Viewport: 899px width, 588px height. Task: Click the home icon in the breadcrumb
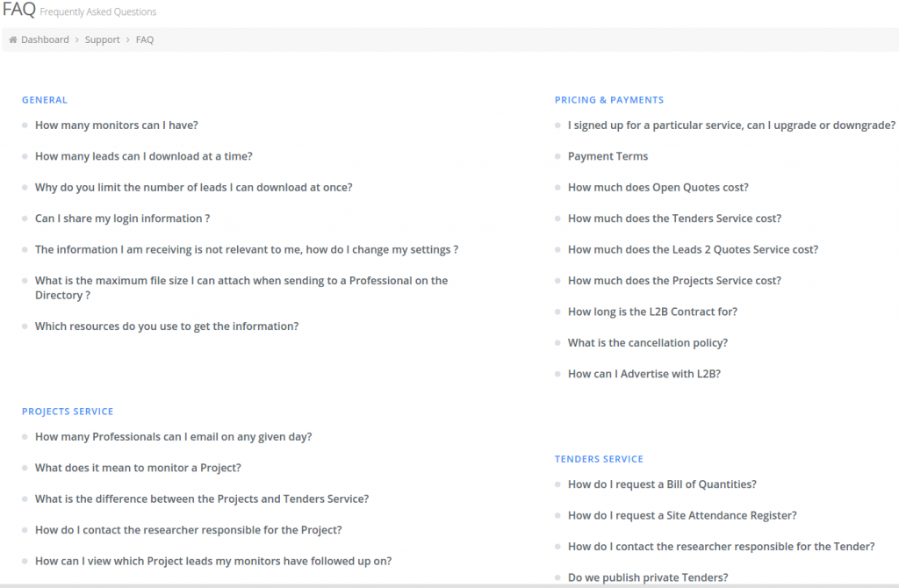tap(12, 39)
